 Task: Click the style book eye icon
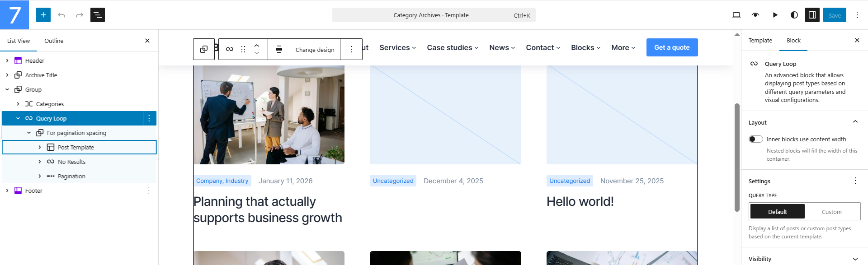point(755,15)
